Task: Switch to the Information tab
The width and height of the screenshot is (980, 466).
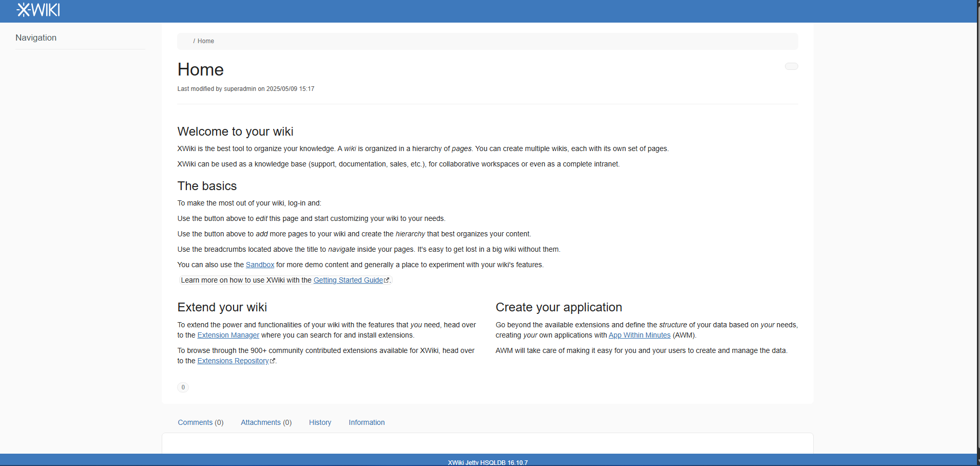Action: tap(367, 422)
